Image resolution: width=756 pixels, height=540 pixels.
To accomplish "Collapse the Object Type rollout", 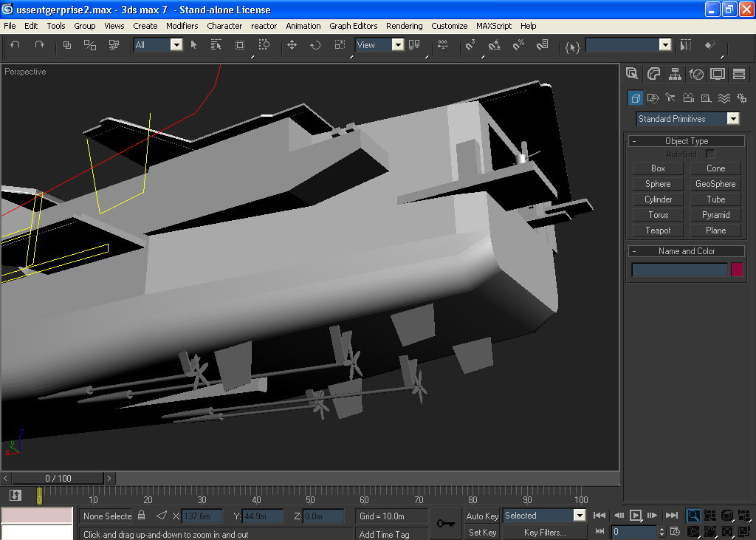I will tap(687, 141).
